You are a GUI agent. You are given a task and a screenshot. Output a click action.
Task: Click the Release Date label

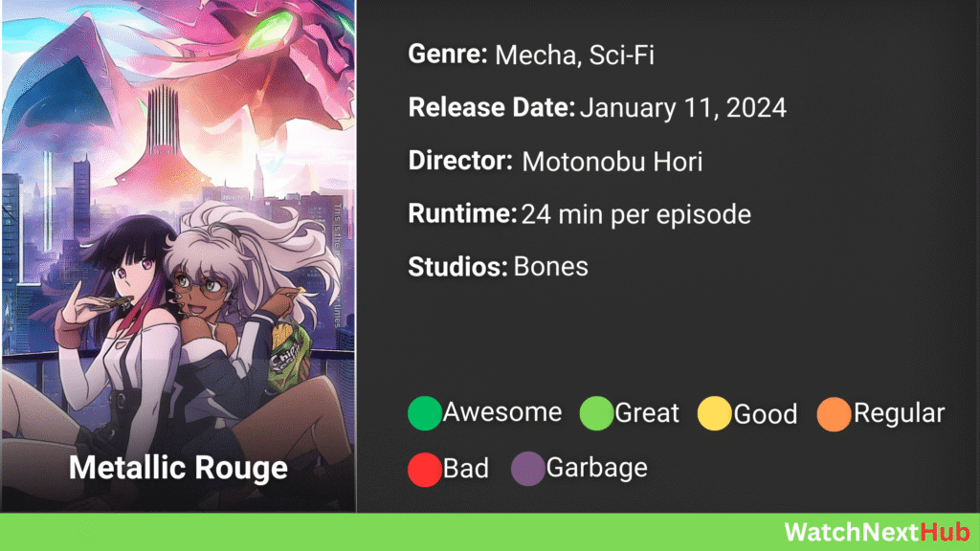(491, 107)
